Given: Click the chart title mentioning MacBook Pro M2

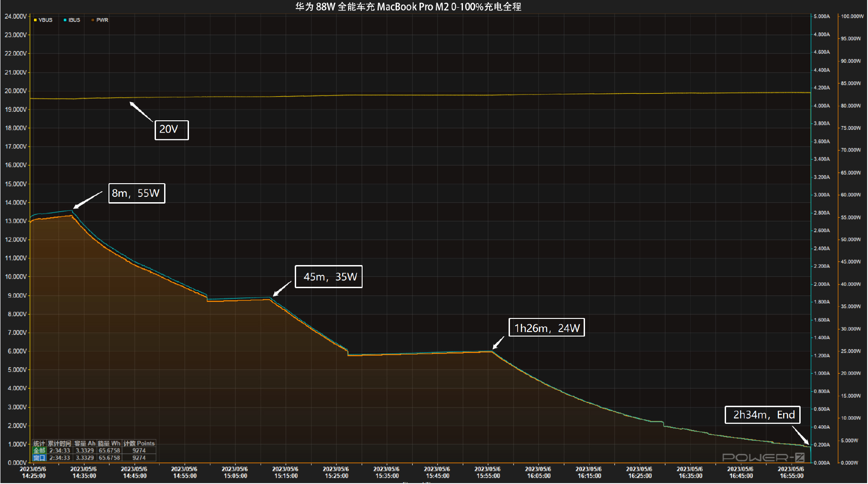Looking at the screenshot, I should (408, 6).
